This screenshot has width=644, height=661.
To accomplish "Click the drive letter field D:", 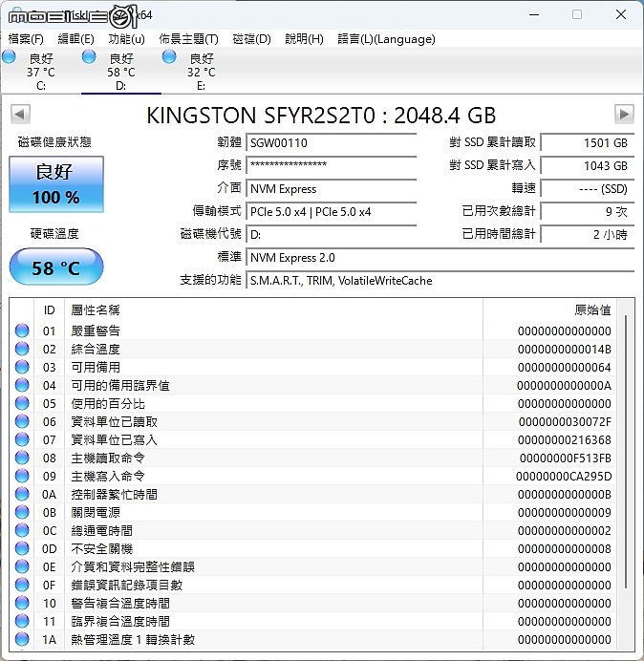I will 332,234.
